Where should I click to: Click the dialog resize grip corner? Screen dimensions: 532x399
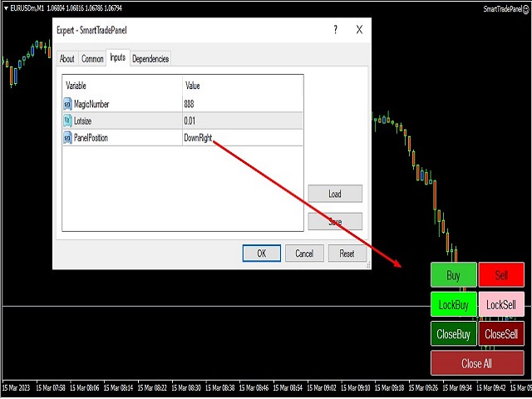368,266
